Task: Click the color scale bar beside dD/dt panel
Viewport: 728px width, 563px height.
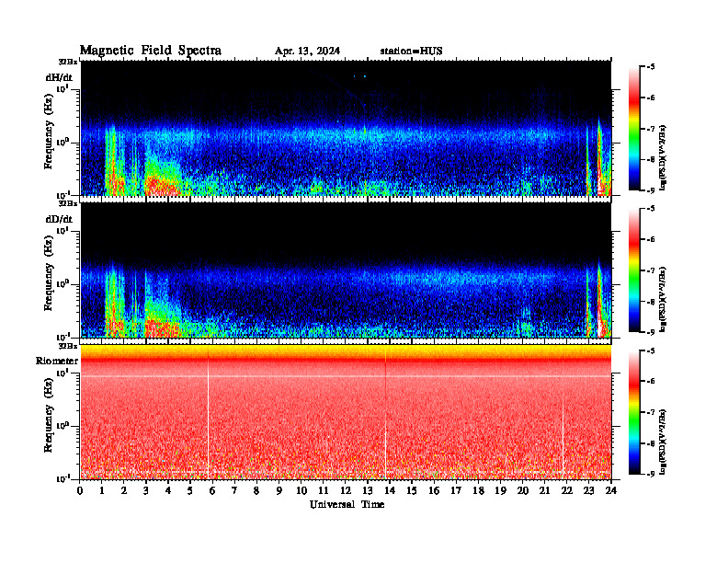Action: point(633,270)
